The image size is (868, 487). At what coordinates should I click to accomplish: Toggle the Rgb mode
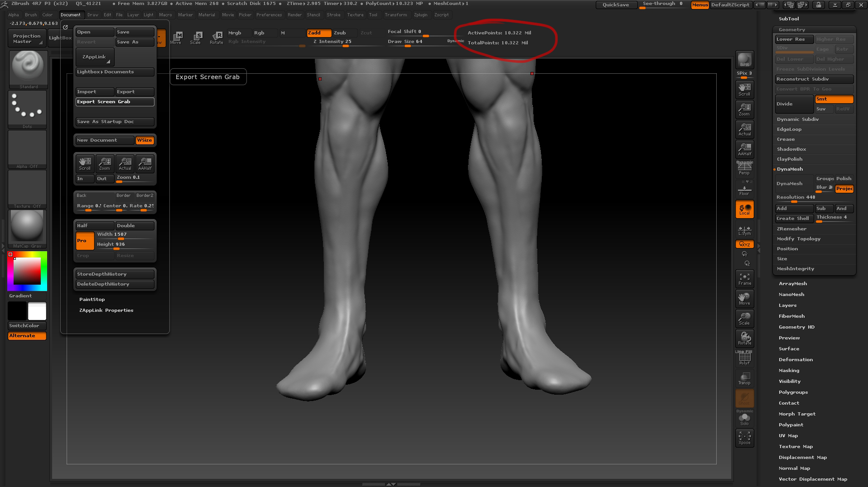coord(265,33)
